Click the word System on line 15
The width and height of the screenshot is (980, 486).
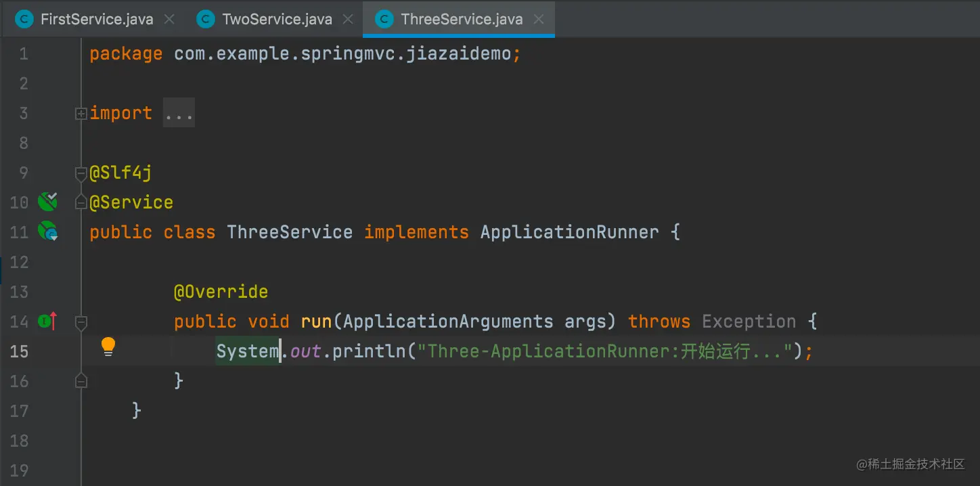point(248,351)
